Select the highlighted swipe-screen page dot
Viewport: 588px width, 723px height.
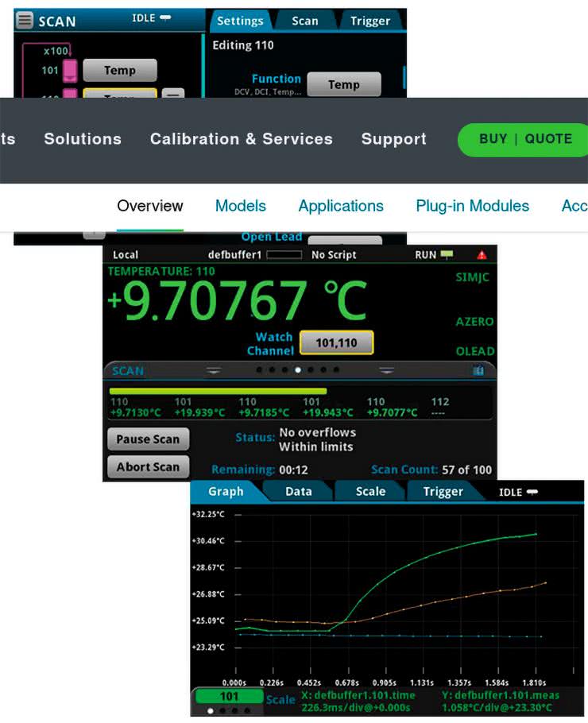pos(297,370)
